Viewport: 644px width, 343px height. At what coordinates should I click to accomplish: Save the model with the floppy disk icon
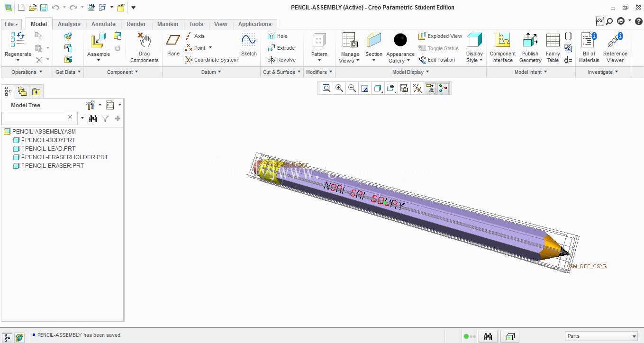pyautogui.click(x=44, y=8)
